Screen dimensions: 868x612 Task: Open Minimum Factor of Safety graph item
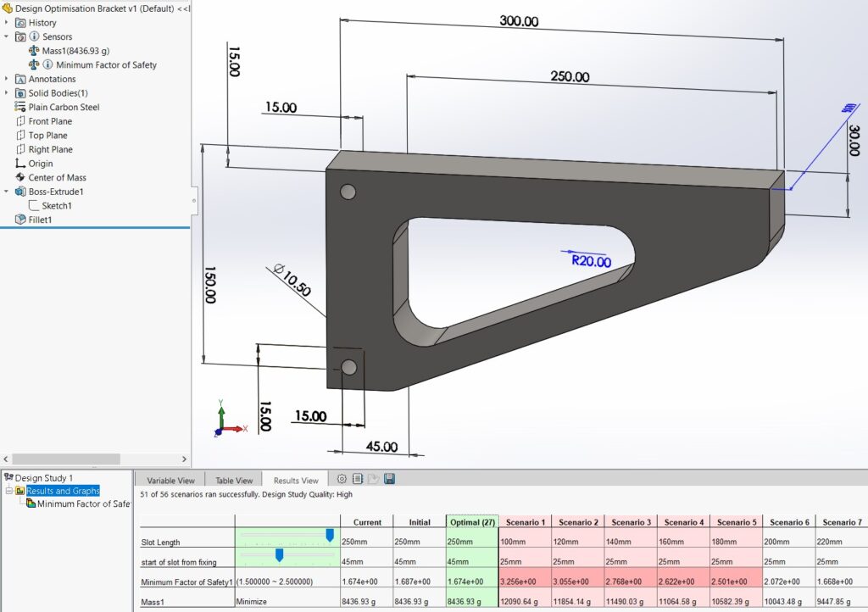pyautogui.click(x=83, y=504)
